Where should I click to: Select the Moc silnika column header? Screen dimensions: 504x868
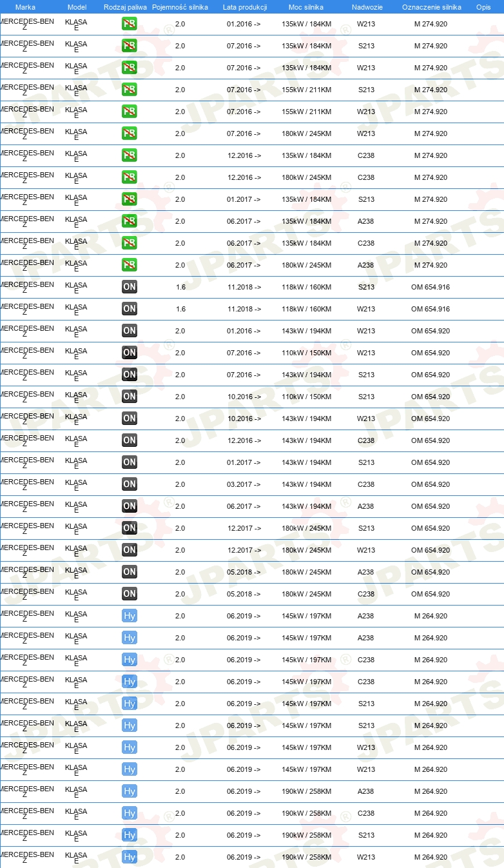coord(306,7)
